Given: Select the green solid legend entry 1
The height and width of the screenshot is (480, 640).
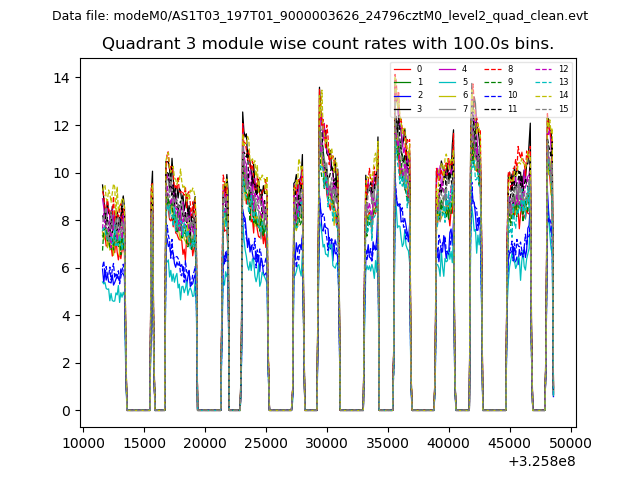Looking at the screenshot, I should (x=409, y=82).
